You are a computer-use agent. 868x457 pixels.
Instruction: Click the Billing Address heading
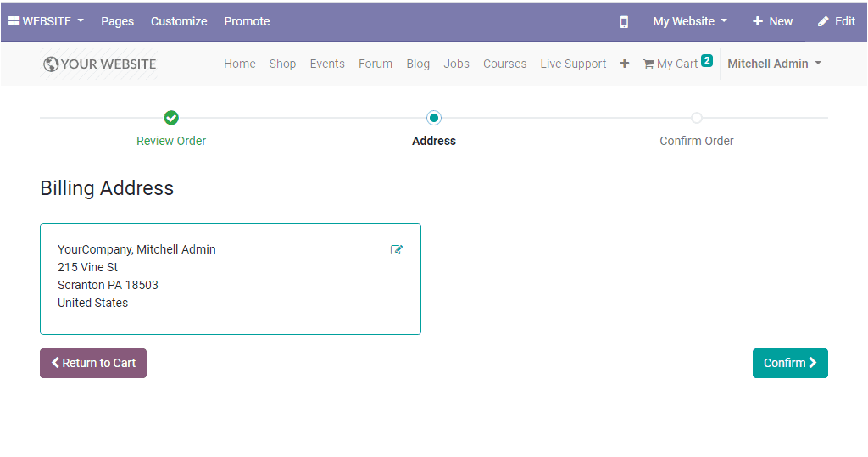(x=107, y=188)
